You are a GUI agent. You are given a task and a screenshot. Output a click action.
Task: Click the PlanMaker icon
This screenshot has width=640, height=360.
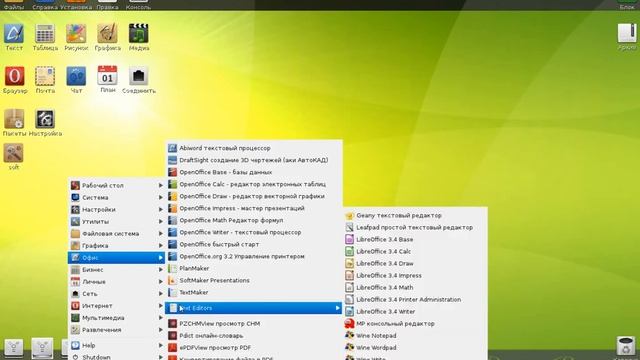point(173,269)
